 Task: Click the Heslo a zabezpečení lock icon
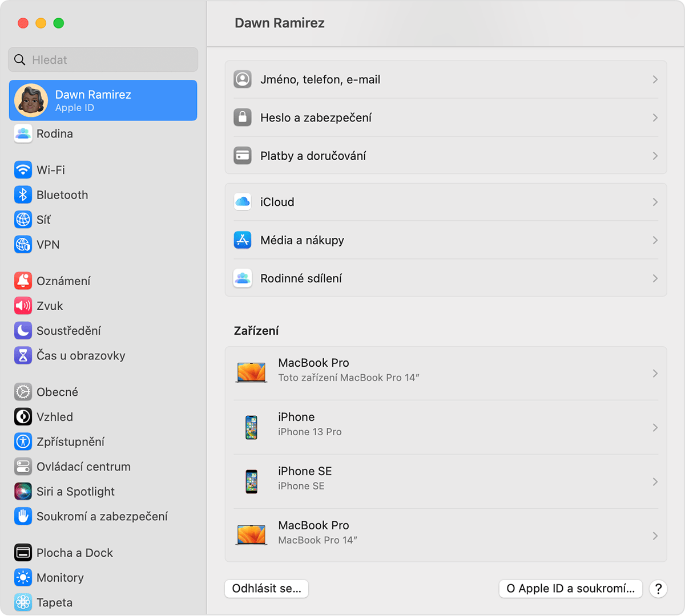[243, 117]
